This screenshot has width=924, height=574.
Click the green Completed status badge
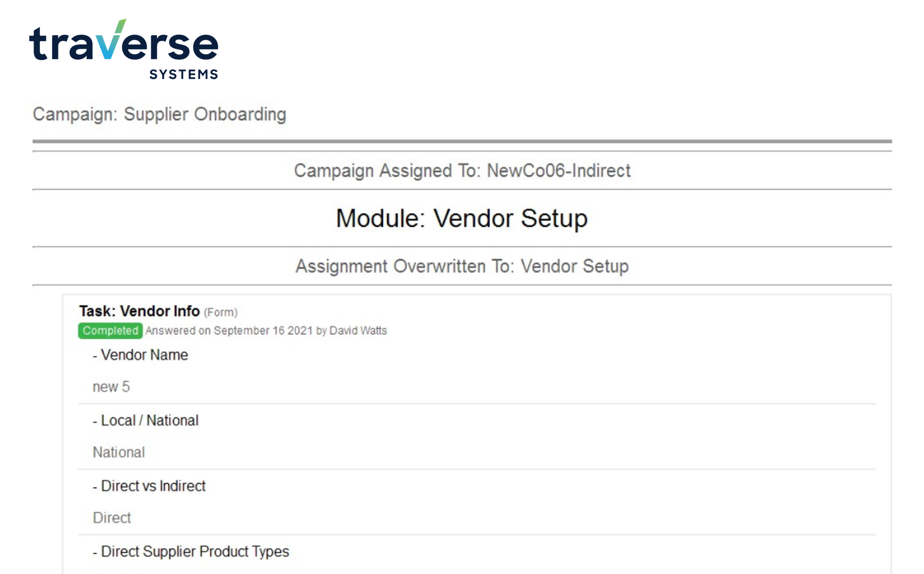point(110,331)
